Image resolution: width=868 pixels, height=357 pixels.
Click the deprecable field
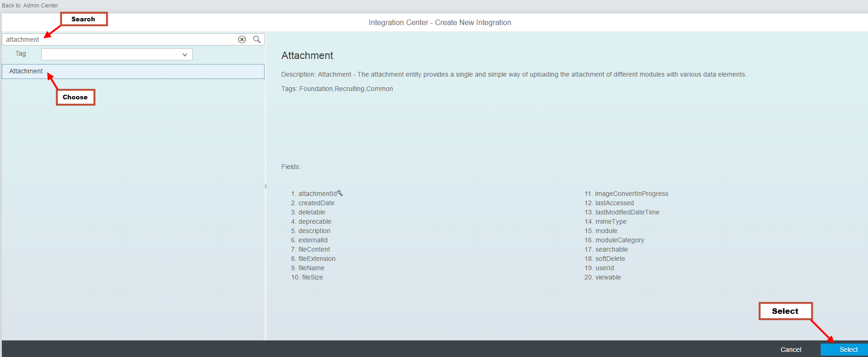point(315,221)
